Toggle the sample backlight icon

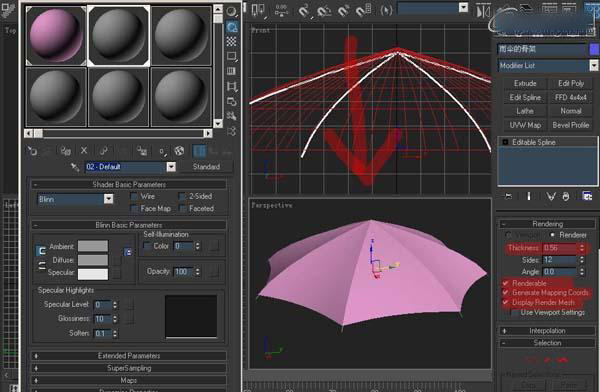(x=232, y=27)
